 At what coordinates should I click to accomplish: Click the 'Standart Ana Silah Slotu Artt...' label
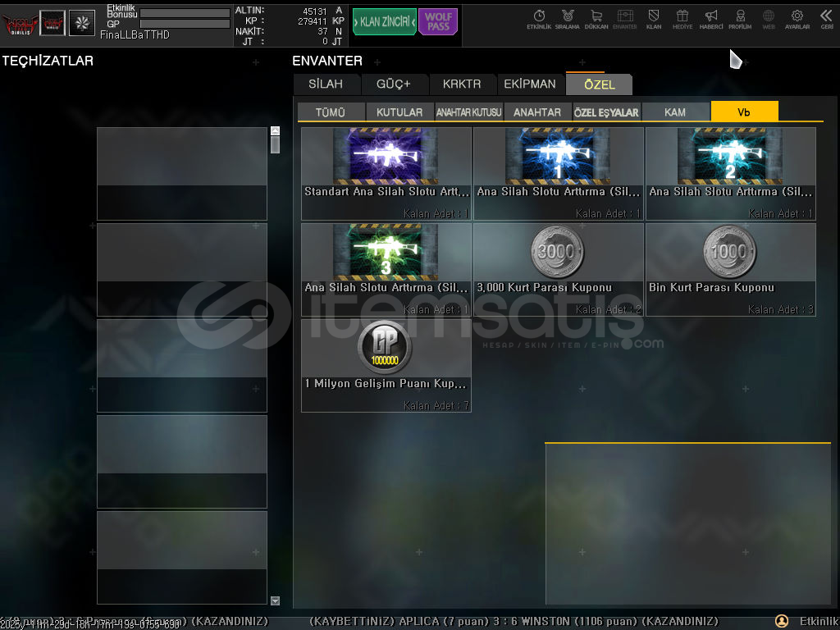[386, 192]
